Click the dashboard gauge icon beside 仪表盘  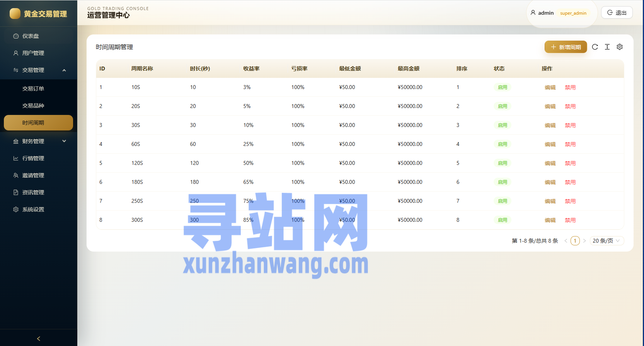coord(16,36)
